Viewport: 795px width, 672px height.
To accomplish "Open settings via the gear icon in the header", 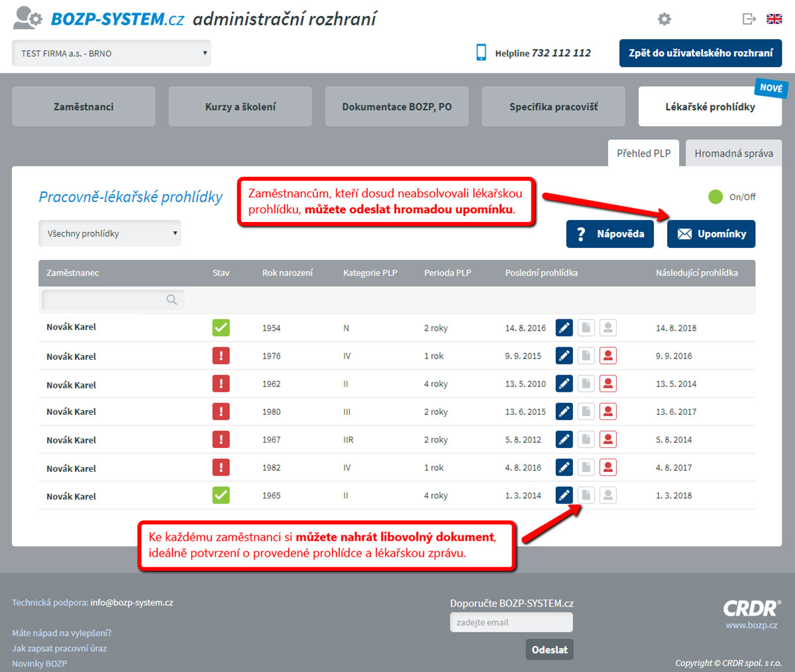I will 664,19.
